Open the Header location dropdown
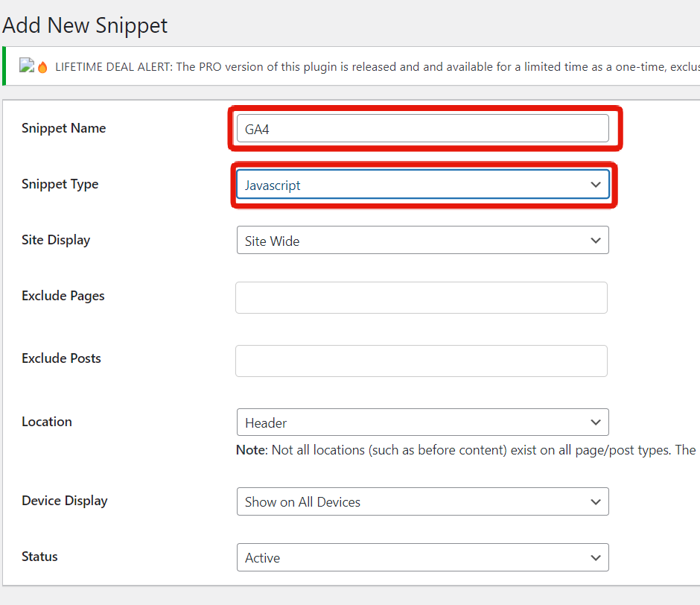 (422, 422)
